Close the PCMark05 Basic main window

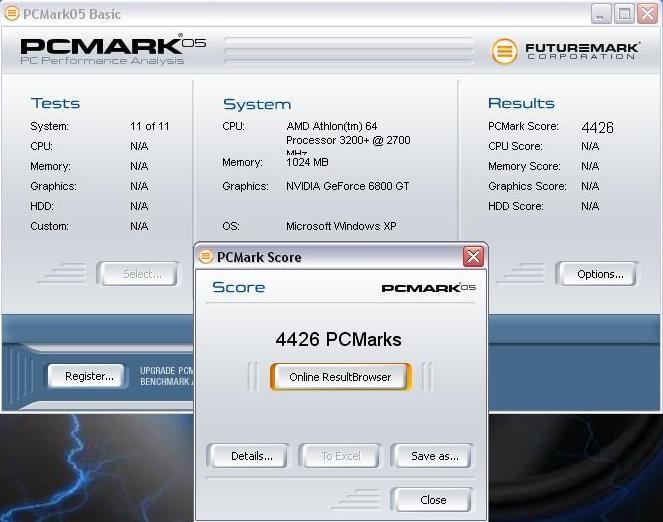647,14
